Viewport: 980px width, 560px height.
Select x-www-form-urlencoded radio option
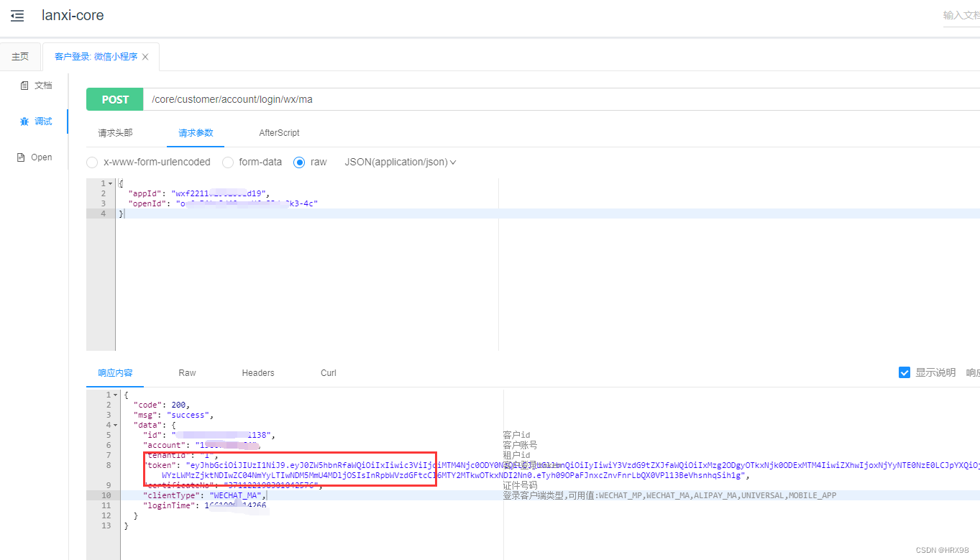[92, 162]
